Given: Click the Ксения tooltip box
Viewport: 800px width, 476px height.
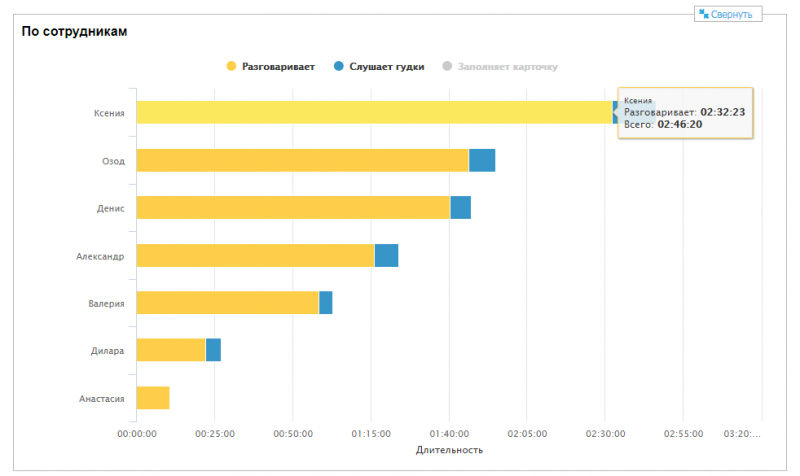Looking at the screenshot, I should tap(685, 113).
